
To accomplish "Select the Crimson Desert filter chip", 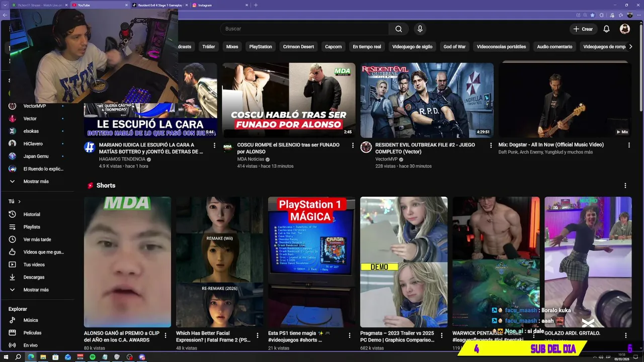I will coord(298,47).
